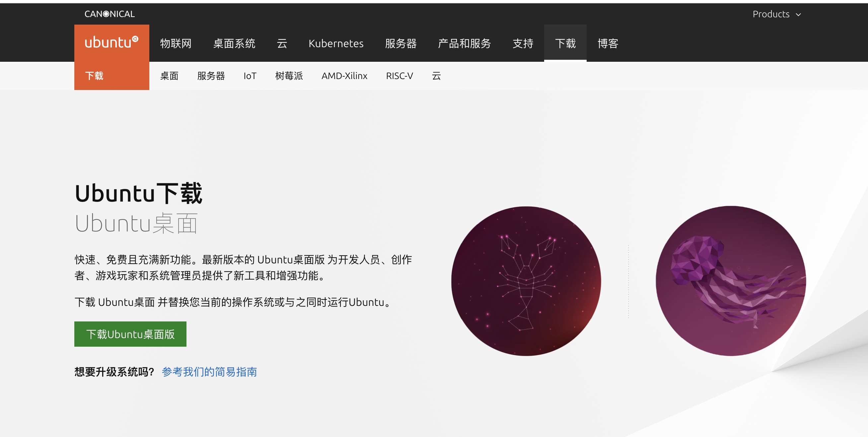This screenshot has width=868, height=437.
Task: Open the 产品和服务 navigation item
Action: tap(464, 44)
